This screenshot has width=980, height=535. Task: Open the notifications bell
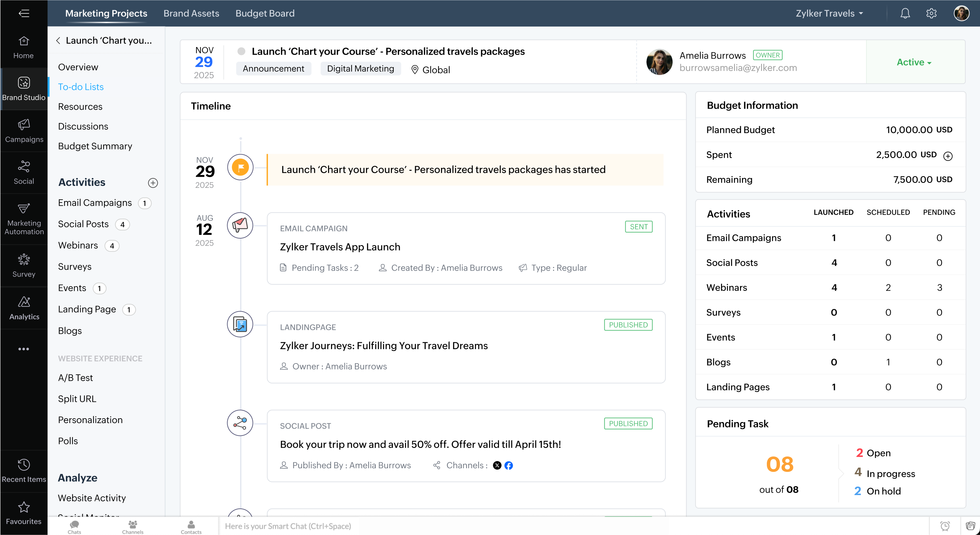coord(905,13)
